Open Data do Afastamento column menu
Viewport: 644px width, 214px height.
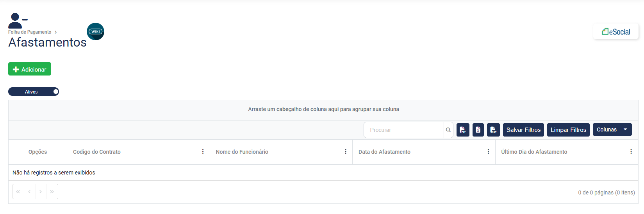click(x=488, y=152)
